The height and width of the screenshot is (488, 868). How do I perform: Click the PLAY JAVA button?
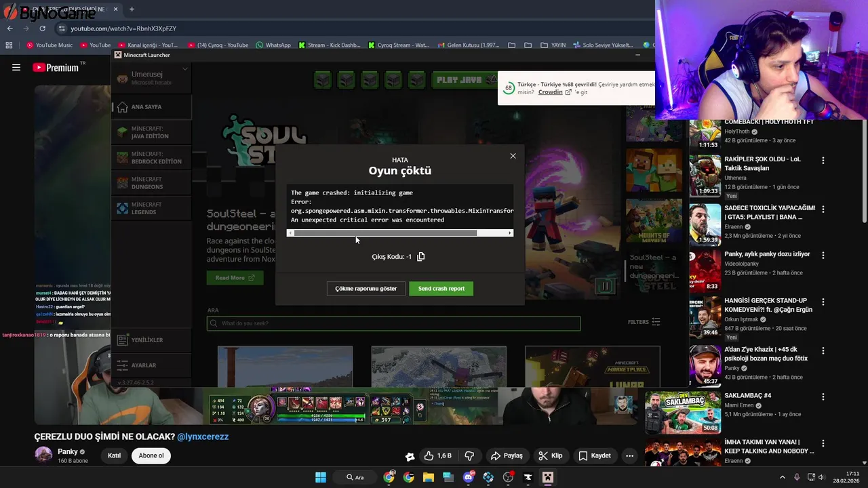pos(466,80)
